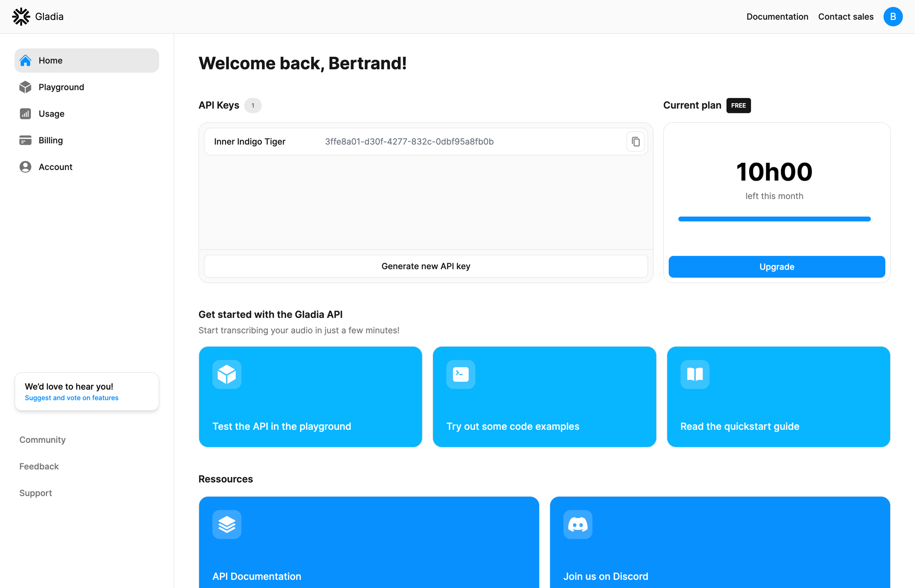
Task: Click the API Keys section heading
Action: pyautogui.click(x=219, y=105)
